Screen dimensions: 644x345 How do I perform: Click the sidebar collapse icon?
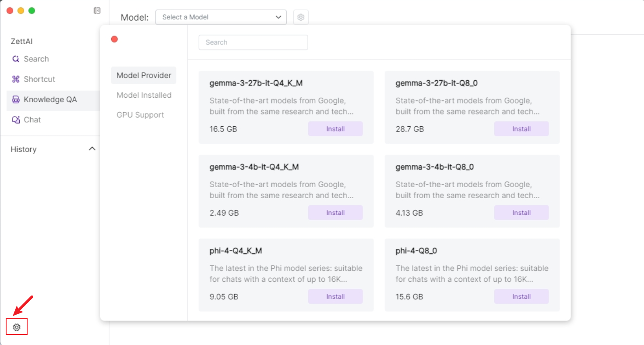coord(97,11)
